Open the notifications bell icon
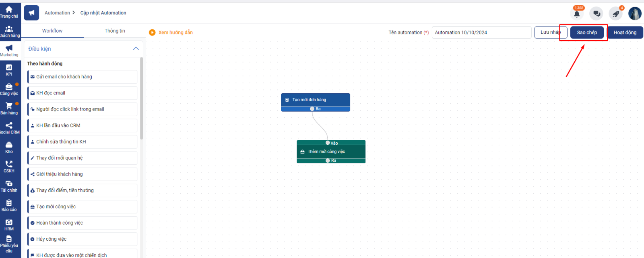This screenshot has width=644, height=258. coord(577,14)
